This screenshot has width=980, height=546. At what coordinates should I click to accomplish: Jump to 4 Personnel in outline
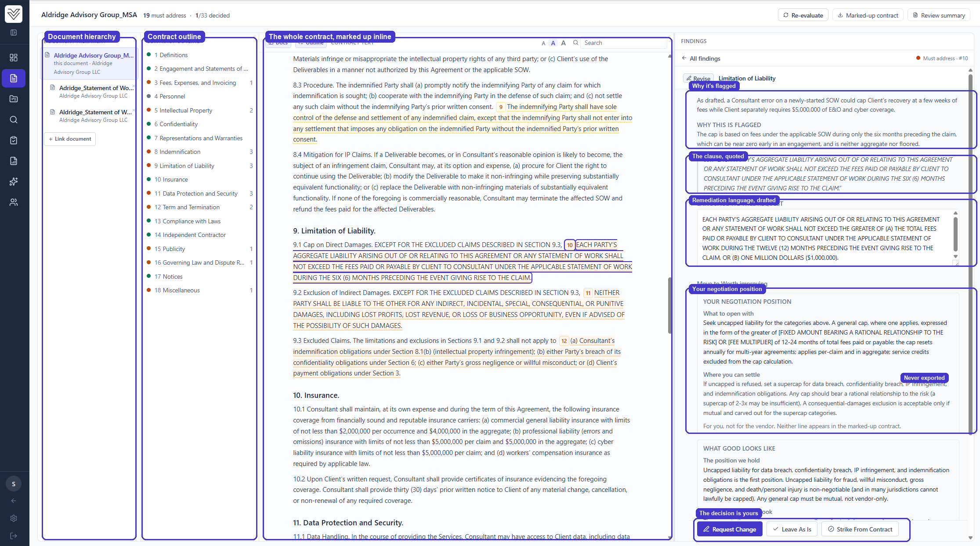[199, 96]
